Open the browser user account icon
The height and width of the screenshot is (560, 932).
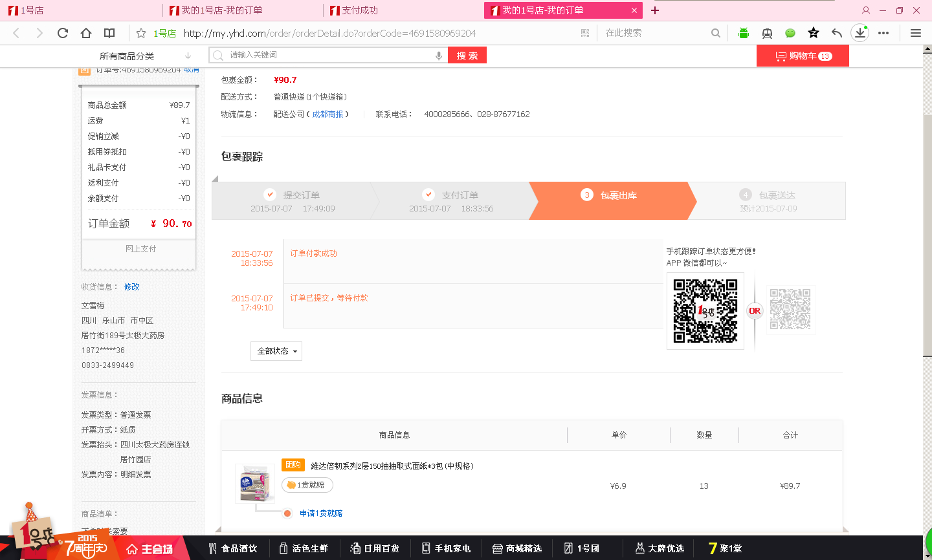(x=866, y=10)
